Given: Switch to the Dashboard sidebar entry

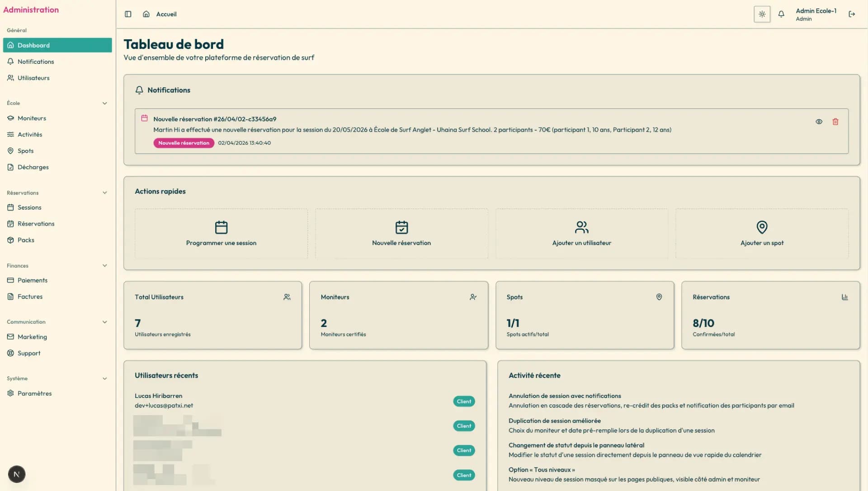Looking at the screenshot, I should (33, 45).
